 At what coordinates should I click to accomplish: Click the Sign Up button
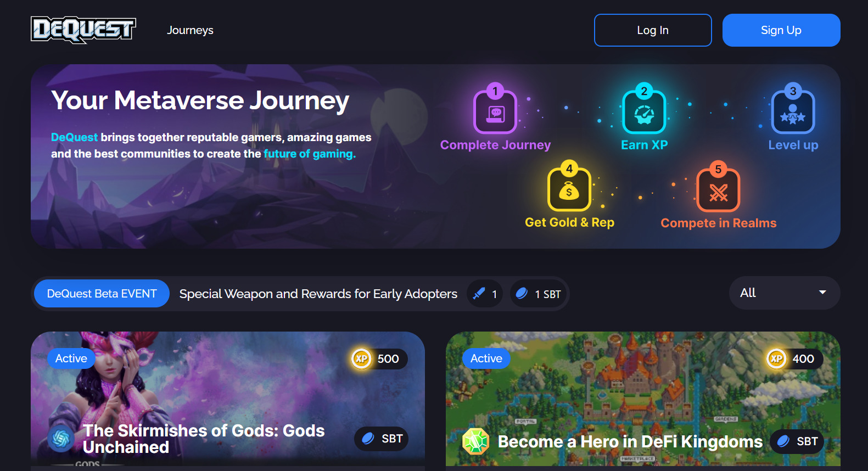781,30
